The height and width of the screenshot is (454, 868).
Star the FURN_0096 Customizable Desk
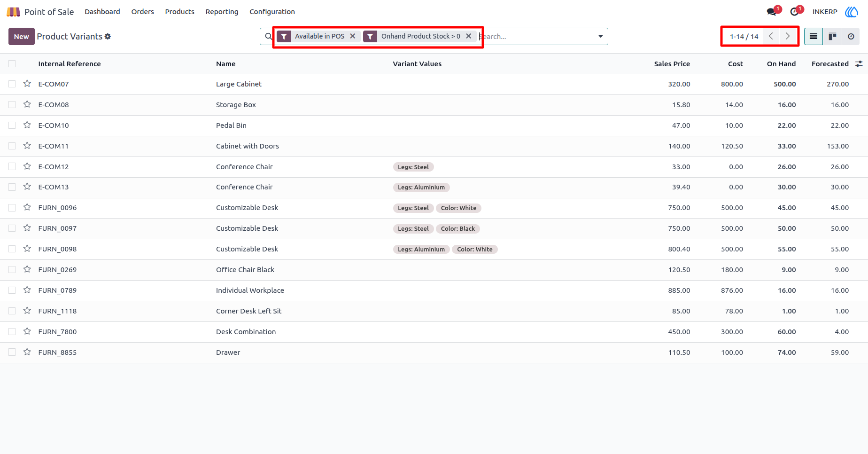pyautogui.click(x=27, y=207)
